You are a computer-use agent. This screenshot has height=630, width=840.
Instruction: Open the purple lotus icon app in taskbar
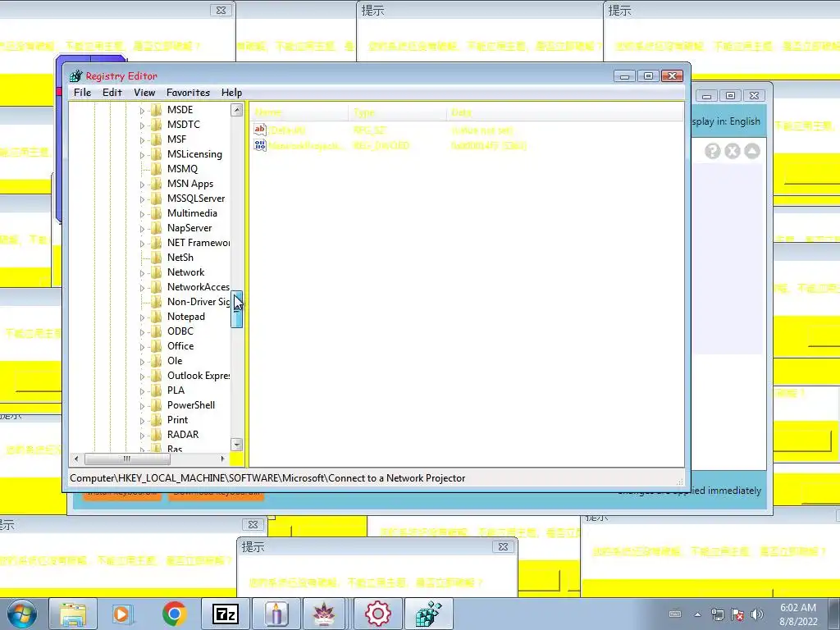(x=324, y=614)
